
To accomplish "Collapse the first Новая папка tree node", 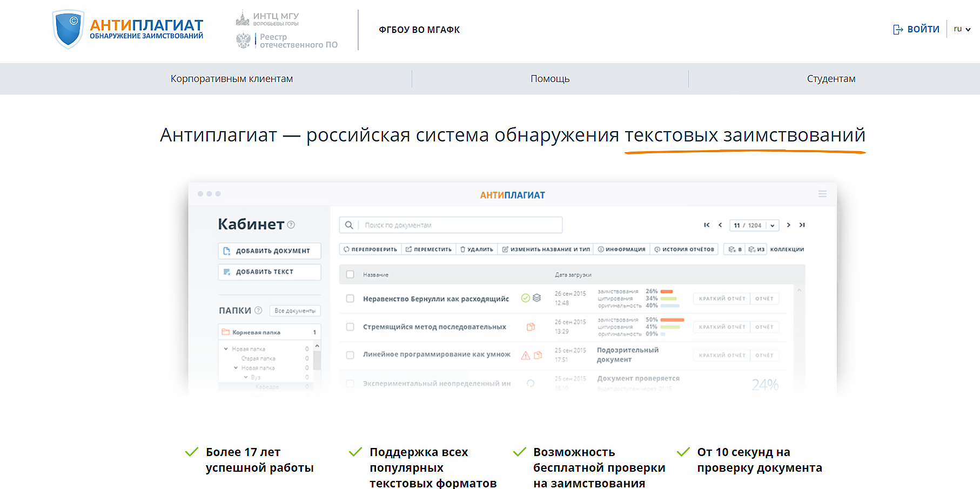I will click(226, 349).
